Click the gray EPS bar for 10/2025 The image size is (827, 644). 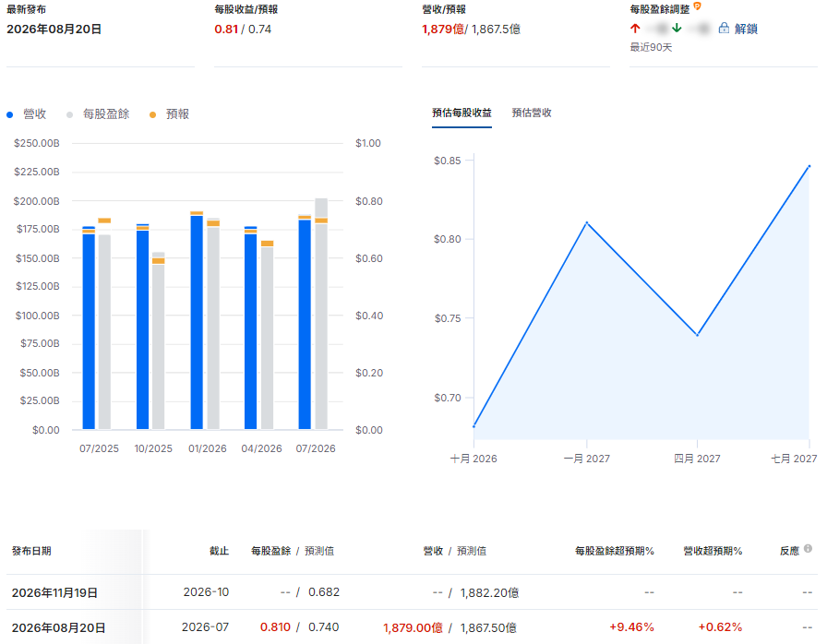coord(158,341)
